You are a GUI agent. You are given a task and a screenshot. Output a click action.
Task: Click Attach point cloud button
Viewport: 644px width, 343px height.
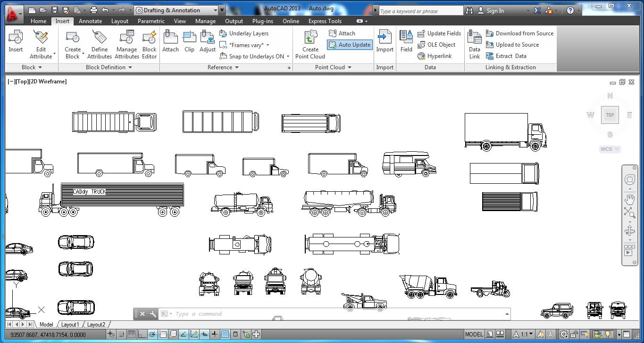[342, 33]
